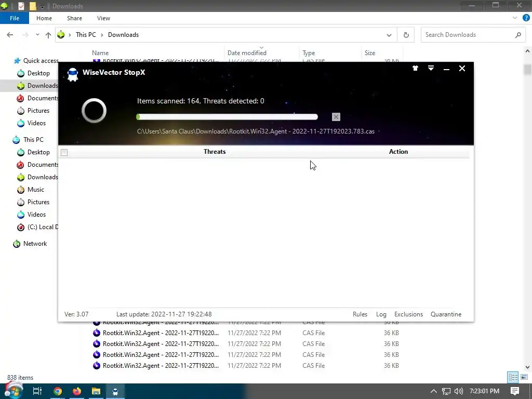Switch to the Share ribbon tab
This screenshot has width=532, height=399.
(x=74, y=18)
